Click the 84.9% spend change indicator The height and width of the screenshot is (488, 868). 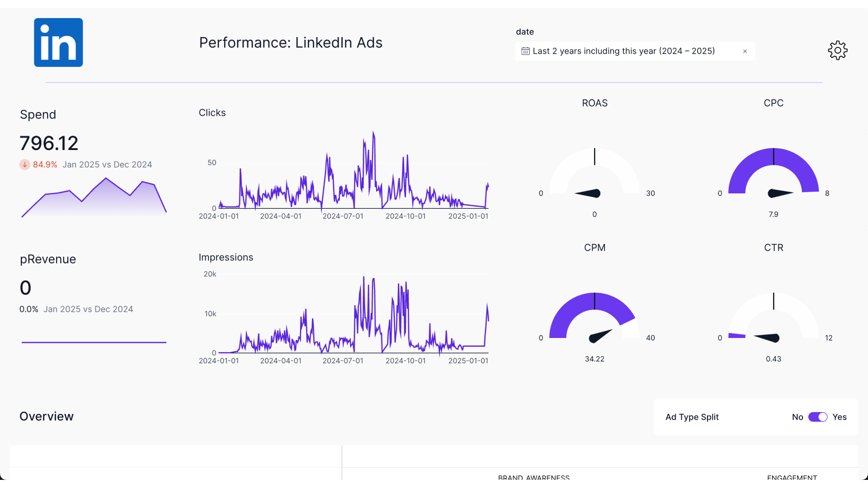pos(46,164)
